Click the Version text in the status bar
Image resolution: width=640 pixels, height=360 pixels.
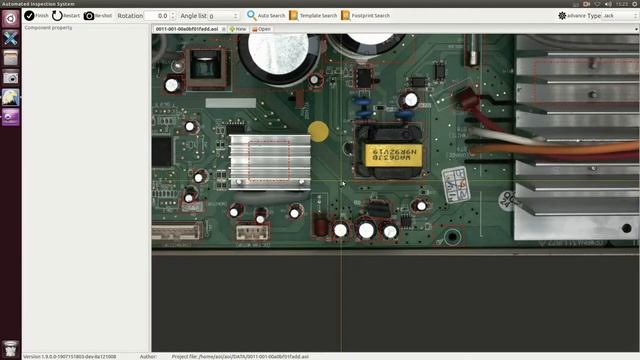tap(69, 356)
